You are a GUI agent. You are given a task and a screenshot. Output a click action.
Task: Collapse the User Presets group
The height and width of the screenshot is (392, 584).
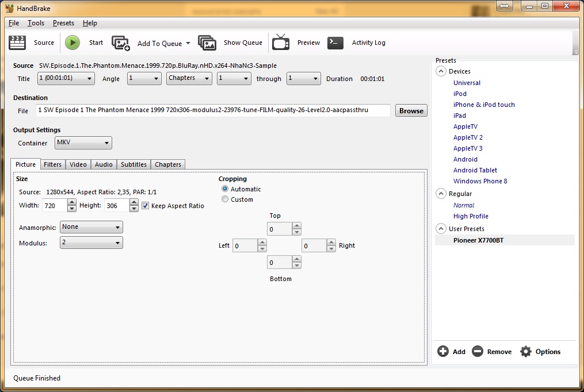(441, 229)
